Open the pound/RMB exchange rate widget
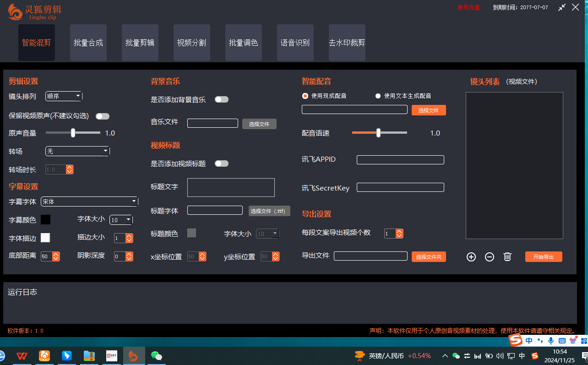The height and width of the screenshot is (365, 588). (x=393, y=356)
